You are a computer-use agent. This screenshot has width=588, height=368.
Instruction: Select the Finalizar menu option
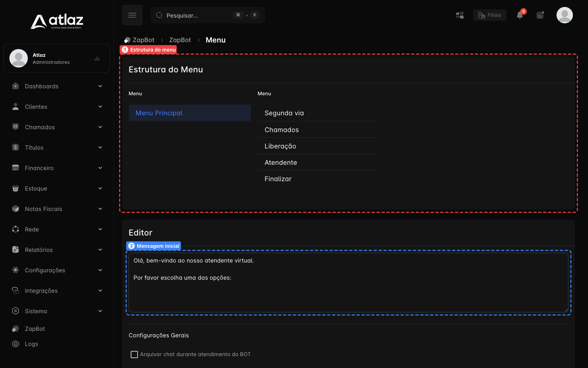click(319, 179)
